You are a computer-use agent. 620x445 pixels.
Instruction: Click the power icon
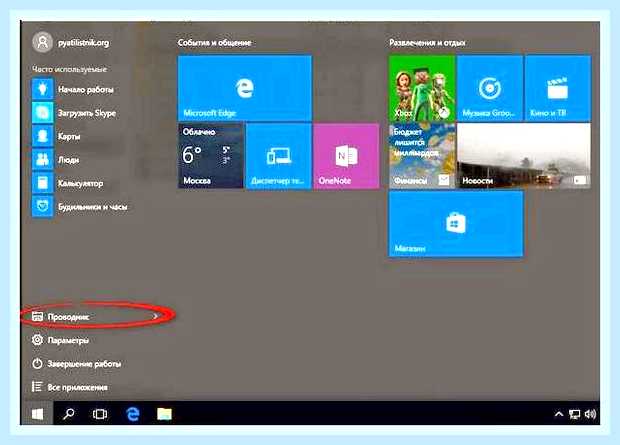pos(37,363)
